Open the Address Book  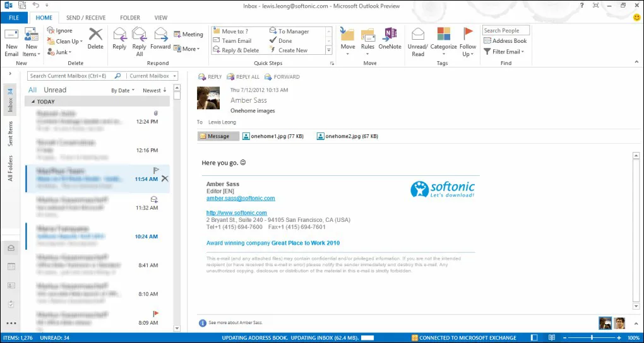coord(504,41)
